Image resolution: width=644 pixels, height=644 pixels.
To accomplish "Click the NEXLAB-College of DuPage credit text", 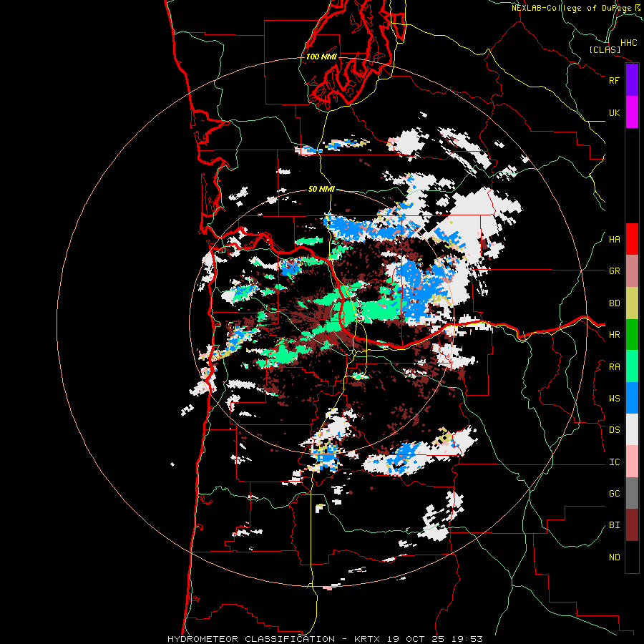I will [x=571, y=8].
